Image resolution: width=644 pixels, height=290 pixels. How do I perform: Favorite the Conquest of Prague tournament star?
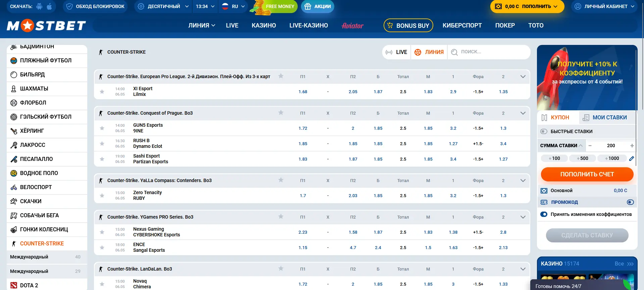click(281, 113)
